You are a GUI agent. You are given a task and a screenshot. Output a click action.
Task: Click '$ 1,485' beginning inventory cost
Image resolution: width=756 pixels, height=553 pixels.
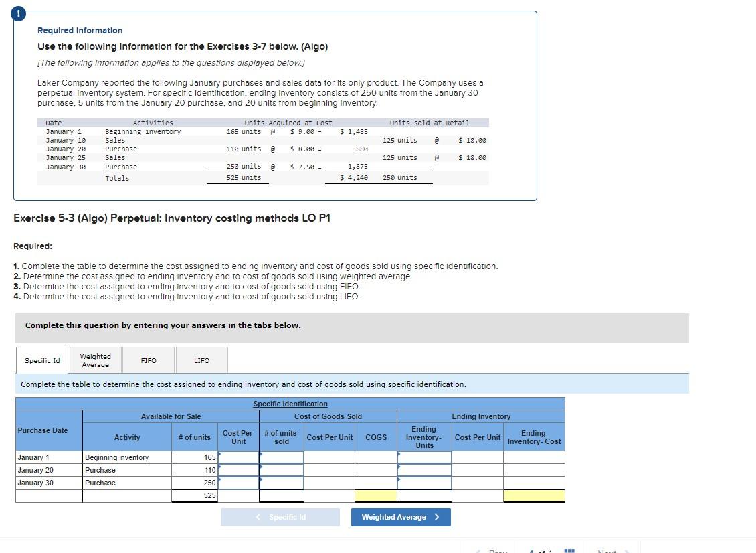[x=354, y=132]
